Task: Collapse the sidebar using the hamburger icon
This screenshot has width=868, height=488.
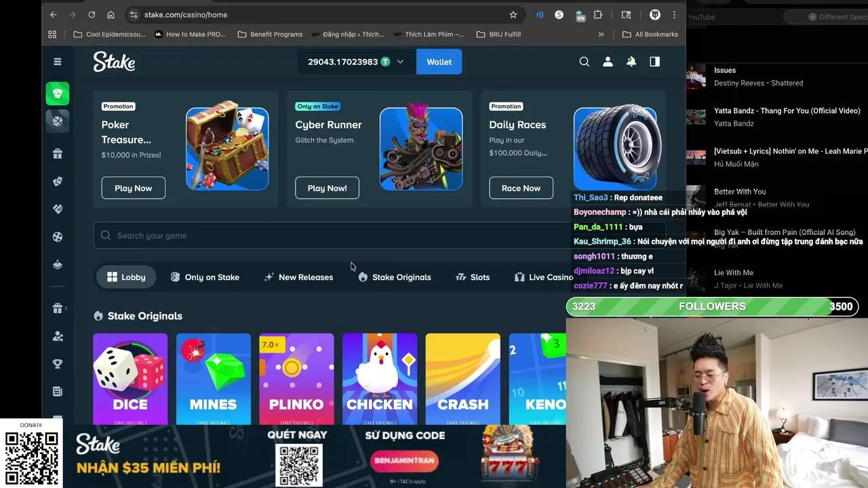Action: click(x=58, y=61)
